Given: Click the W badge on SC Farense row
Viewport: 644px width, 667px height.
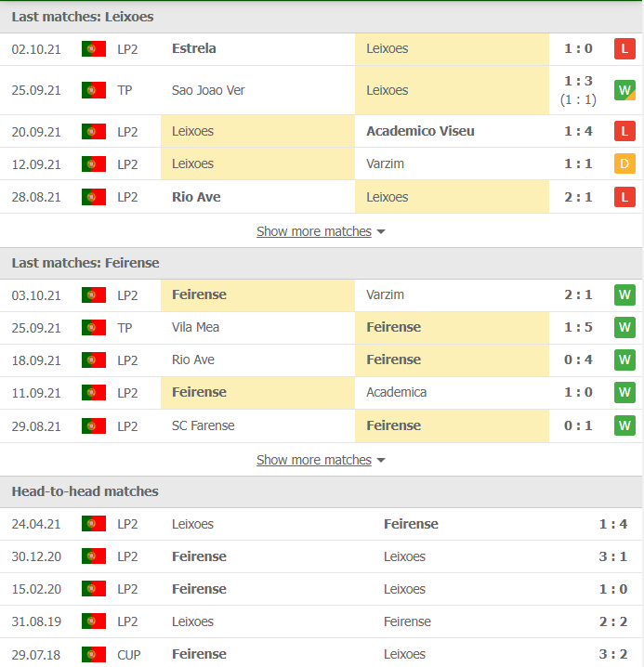Looking at the screenshot, I should click(624, 426).
